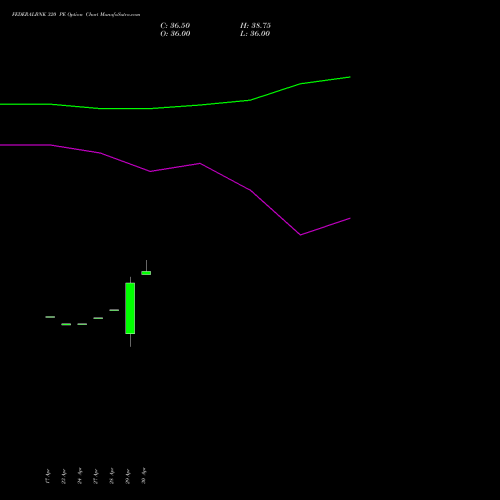Click the first flat candle at 17 Apr
Viewport: 500px width, 500px height.
50,317
